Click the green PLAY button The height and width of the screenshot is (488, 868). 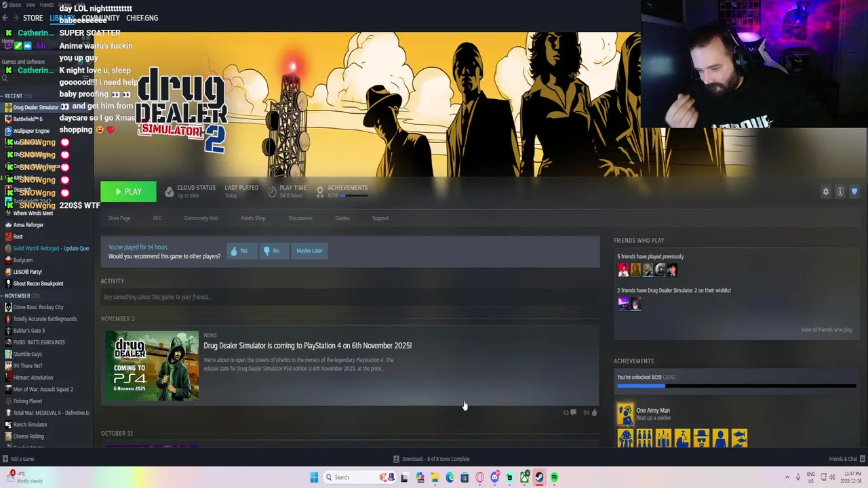(x=128, y=192)
